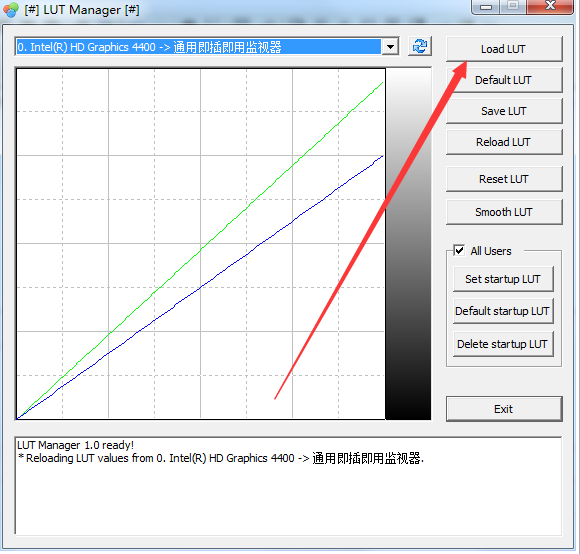
Task: Click the Reload LUT button
Action: pos(504,142)
